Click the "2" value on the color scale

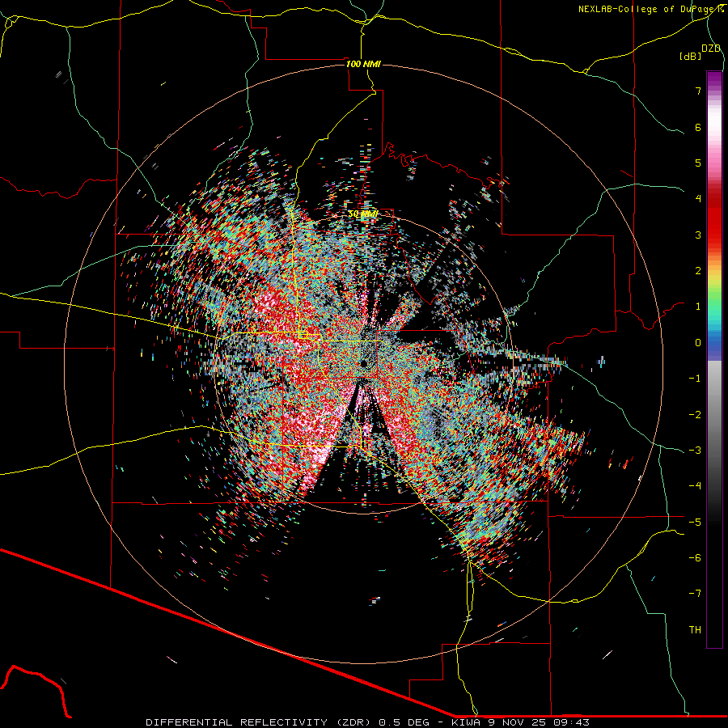(x=698, y=271)
